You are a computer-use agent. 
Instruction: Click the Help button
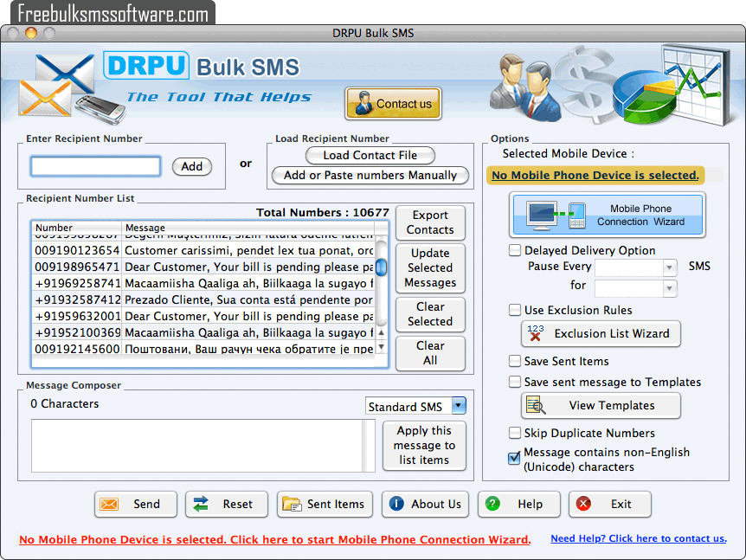click(x=519, y=504)
